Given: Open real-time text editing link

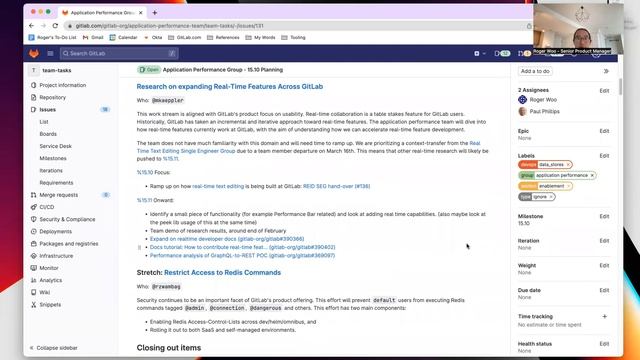Looking at the screenshot, I should 218,186.
